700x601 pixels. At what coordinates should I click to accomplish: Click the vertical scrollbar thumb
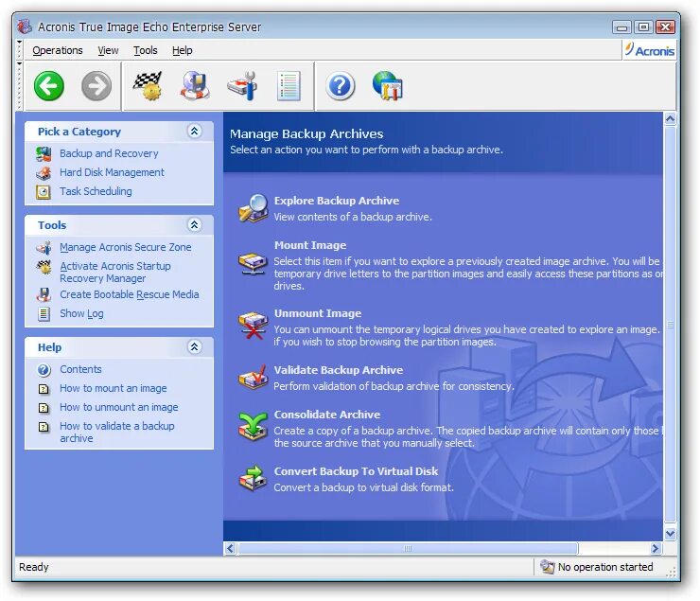pos(670,325)
